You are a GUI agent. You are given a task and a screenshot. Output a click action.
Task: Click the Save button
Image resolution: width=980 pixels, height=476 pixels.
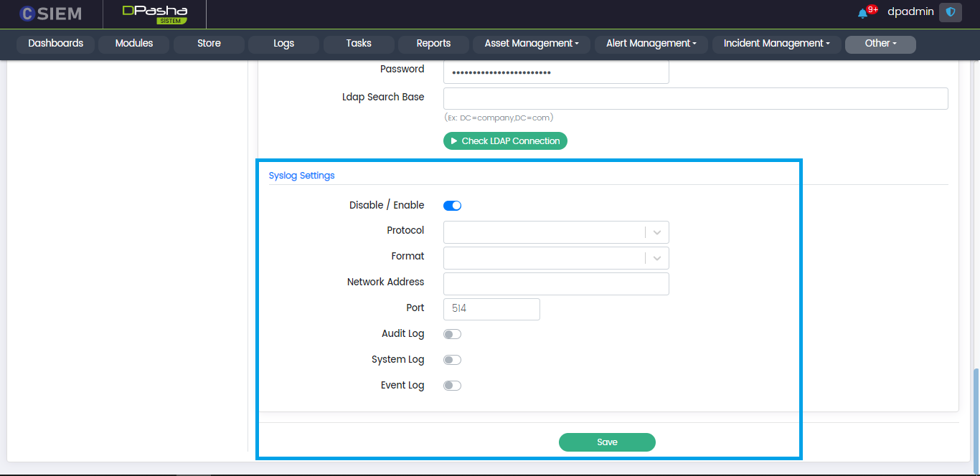[x=607, y=442]
